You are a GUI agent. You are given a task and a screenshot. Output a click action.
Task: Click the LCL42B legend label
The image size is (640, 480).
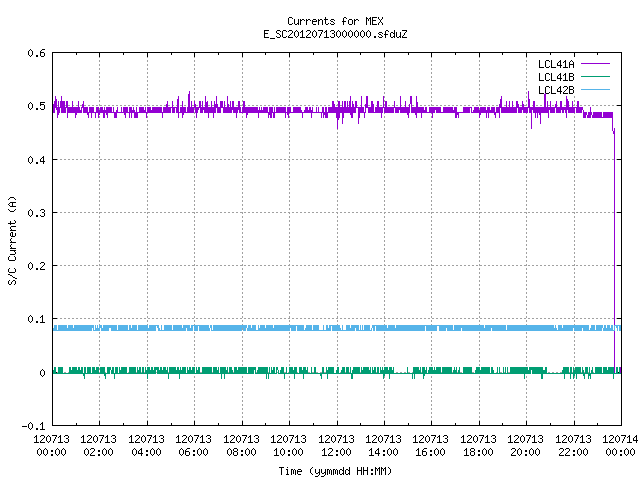tap(556, 90)
